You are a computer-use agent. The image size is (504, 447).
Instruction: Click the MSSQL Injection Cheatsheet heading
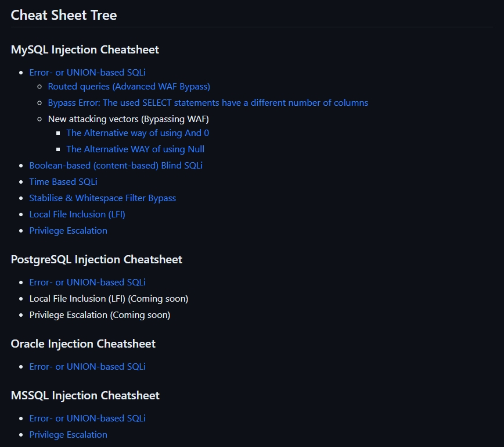point(85,395)
